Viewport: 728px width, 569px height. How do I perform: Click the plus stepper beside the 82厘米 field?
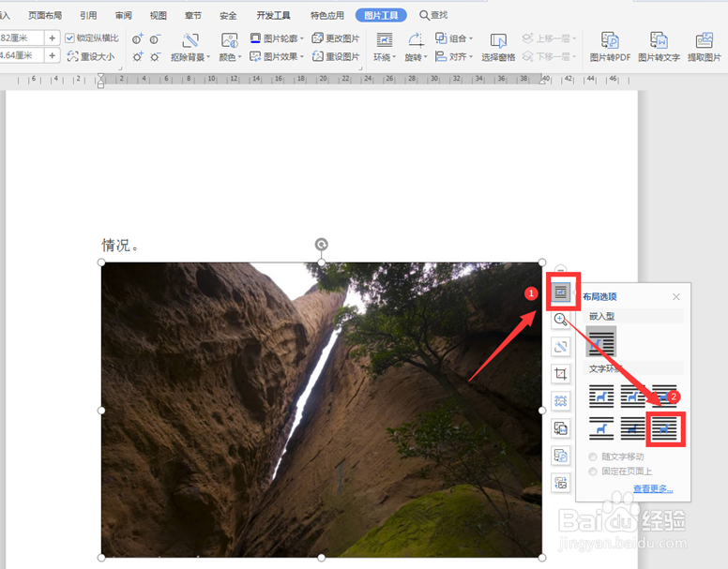[x=52, y=38]
